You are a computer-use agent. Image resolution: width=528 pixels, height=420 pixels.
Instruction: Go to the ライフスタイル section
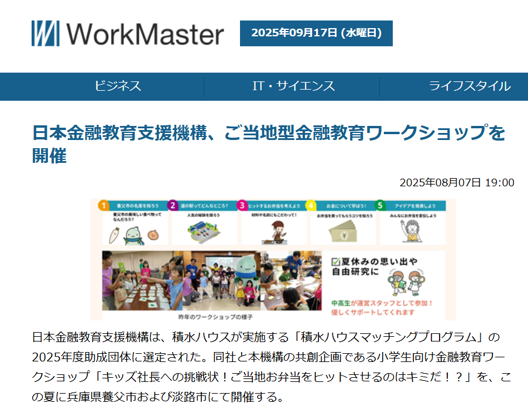coord(469,86)
